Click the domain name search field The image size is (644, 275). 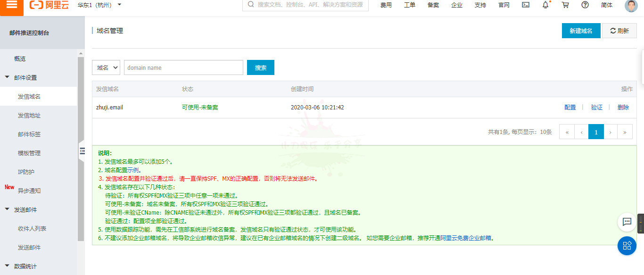tap(183, 67)
